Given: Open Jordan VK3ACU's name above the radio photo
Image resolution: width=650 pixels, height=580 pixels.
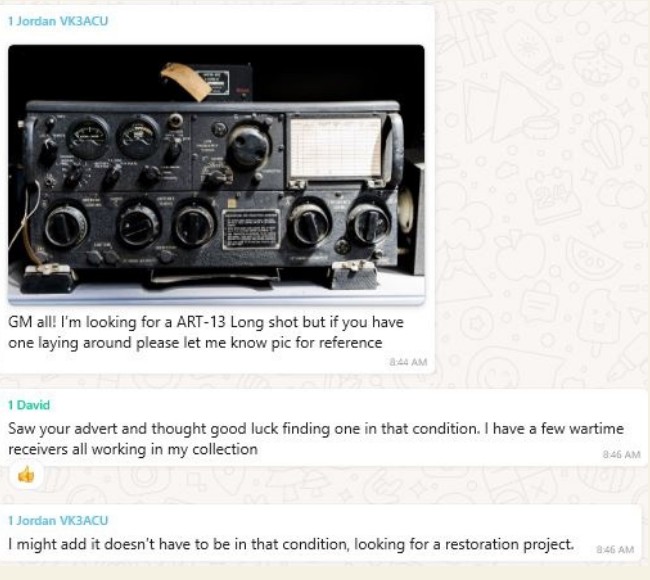Looking at the screenshot, I should coord(58,21).
